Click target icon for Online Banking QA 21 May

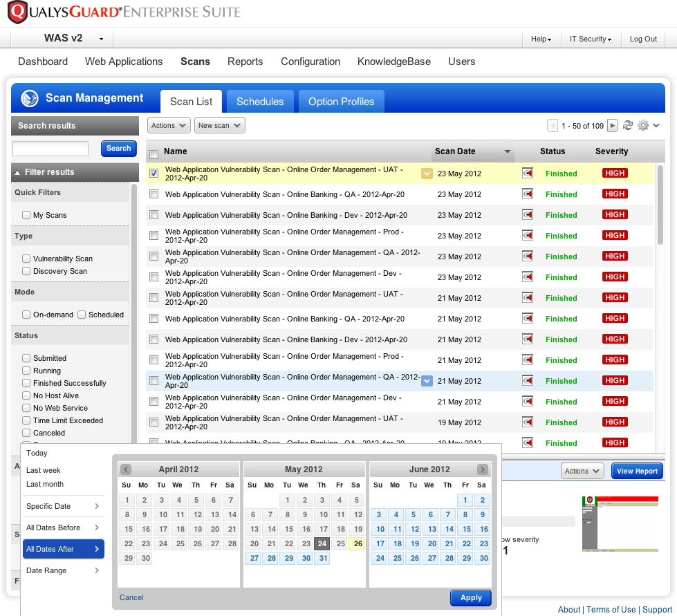[527, 318]
